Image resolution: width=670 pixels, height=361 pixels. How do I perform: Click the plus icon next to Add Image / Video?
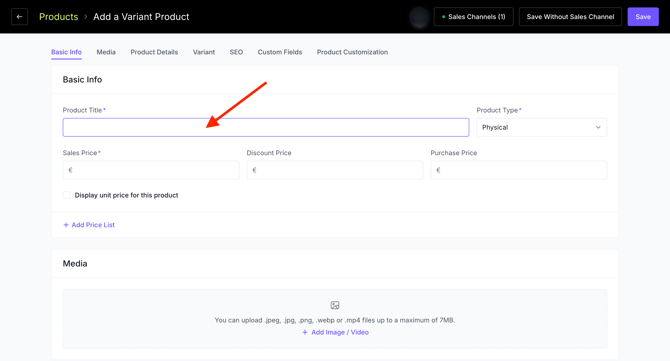click(305, 332)
